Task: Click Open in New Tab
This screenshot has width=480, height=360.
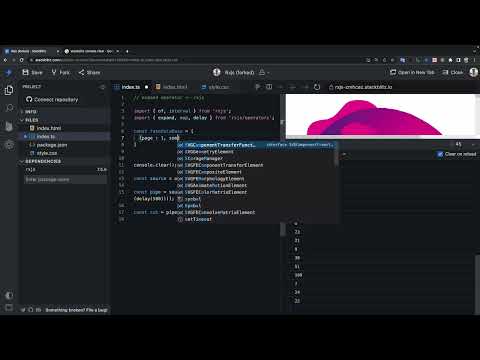Action: 412,72
